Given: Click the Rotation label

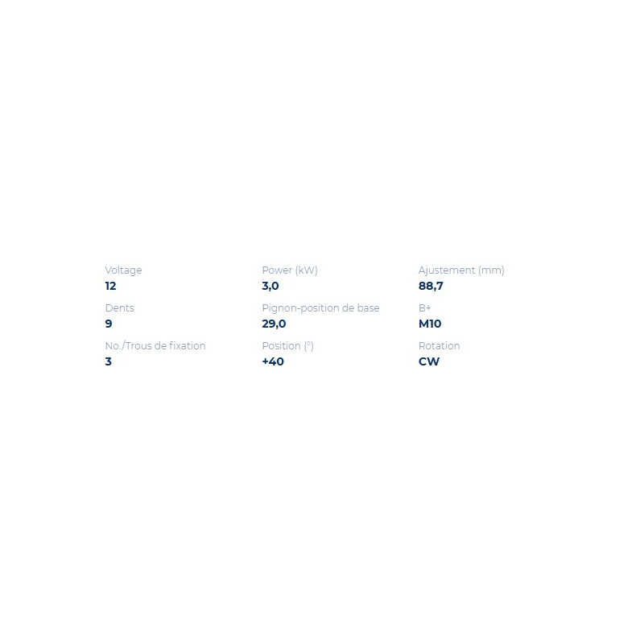Looking at the screenshot, I should coord(439,346).
